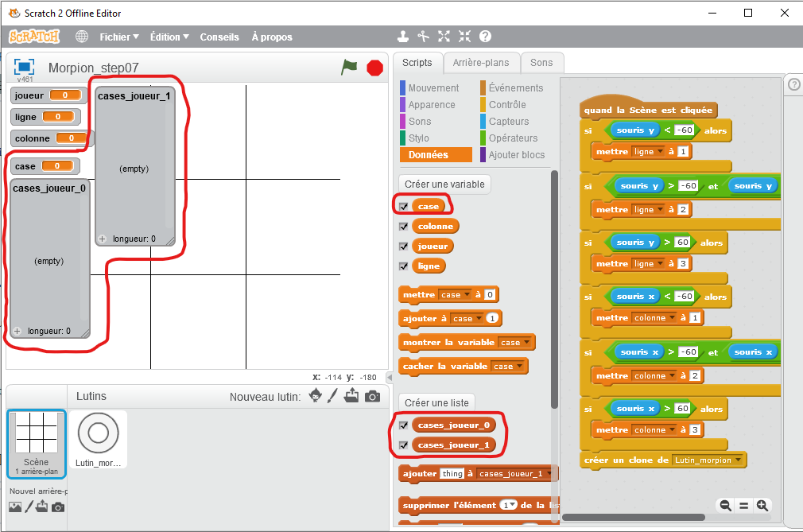
Task: Zoom in on the scripts area
Action: 762,505
